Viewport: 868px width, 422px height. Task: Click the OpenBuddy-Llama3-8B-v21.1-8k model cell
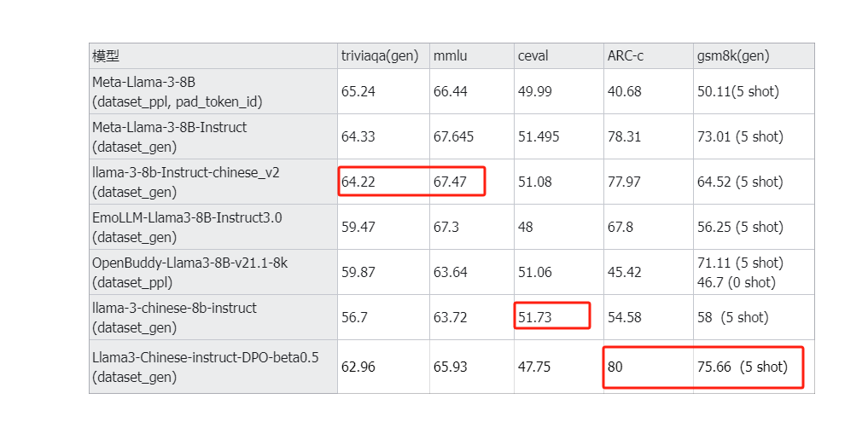coord(213,272)
